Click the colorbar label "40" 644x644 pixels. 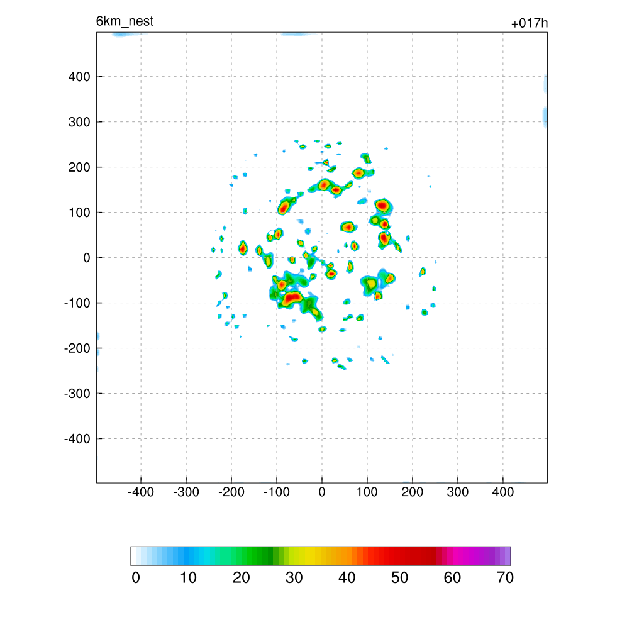click(x=347, y=578)
